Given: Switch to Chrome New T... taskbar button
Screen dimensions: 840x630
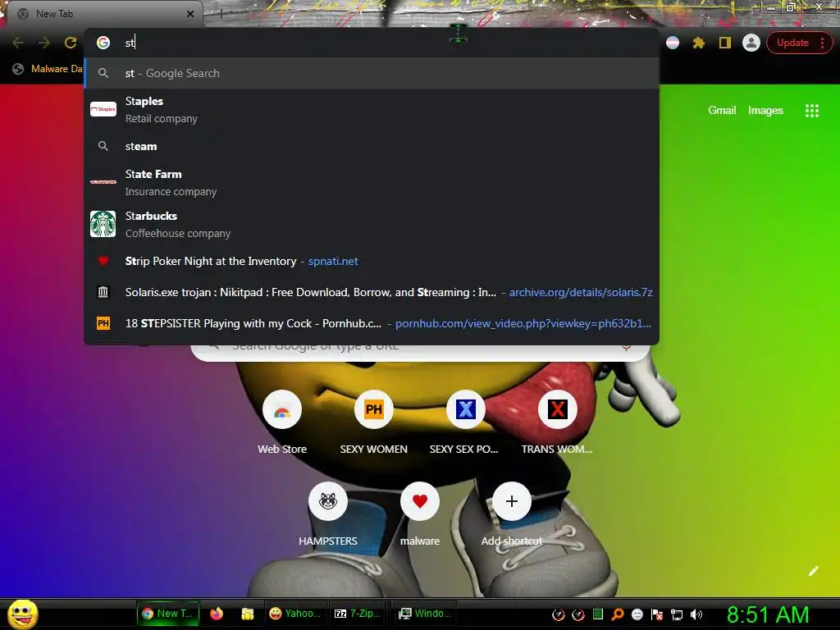Looking at the screenshot, I should click(168, 614).
